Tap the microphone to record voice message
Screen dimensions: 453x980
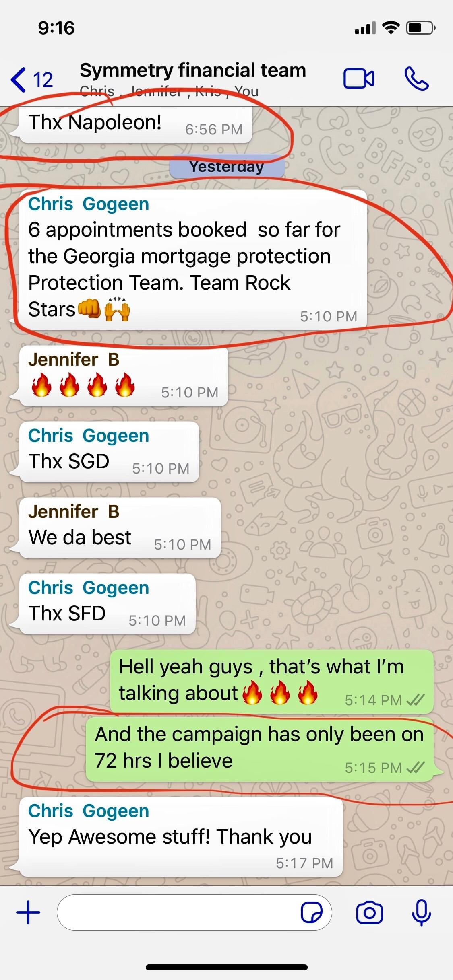coord(421,912)
